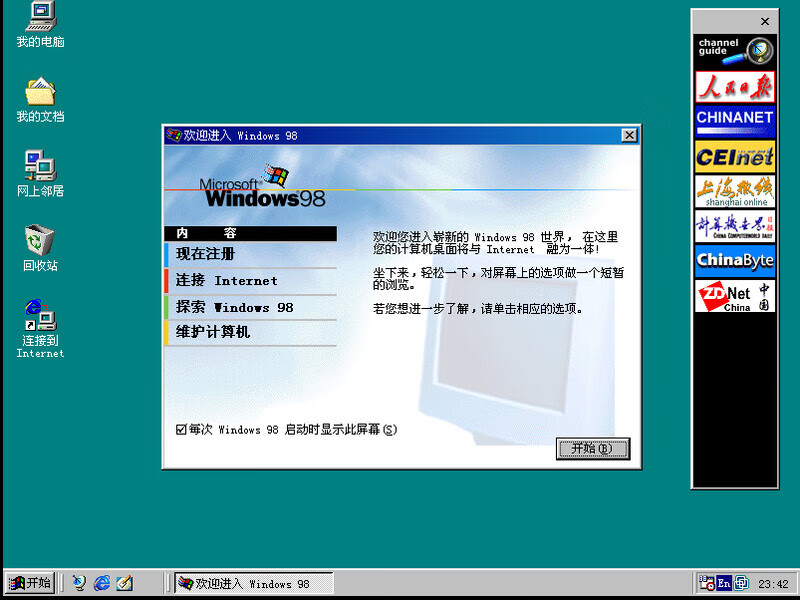Open the Channel Guide at top of channel bar
Screen dimensions: 800x600
[735, 48]
